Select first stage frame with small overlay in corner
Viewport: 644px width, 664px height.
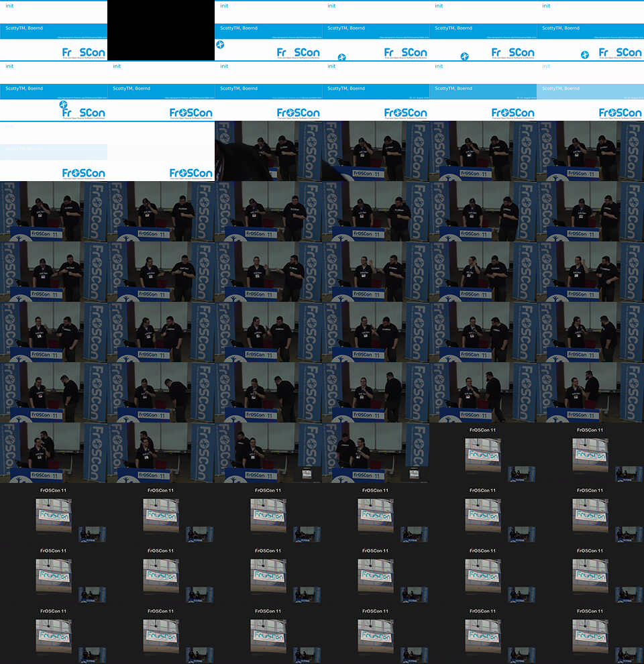click(268, 453)
